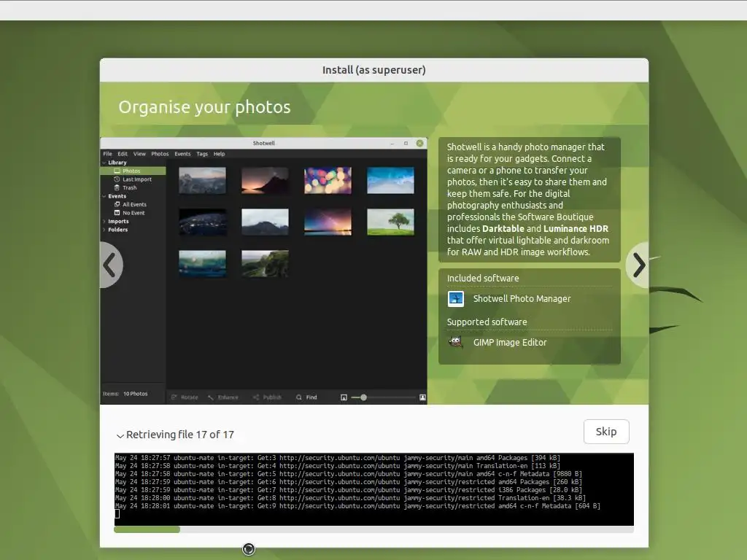Click inside the installer log terminal

click(x=373, y=489)
